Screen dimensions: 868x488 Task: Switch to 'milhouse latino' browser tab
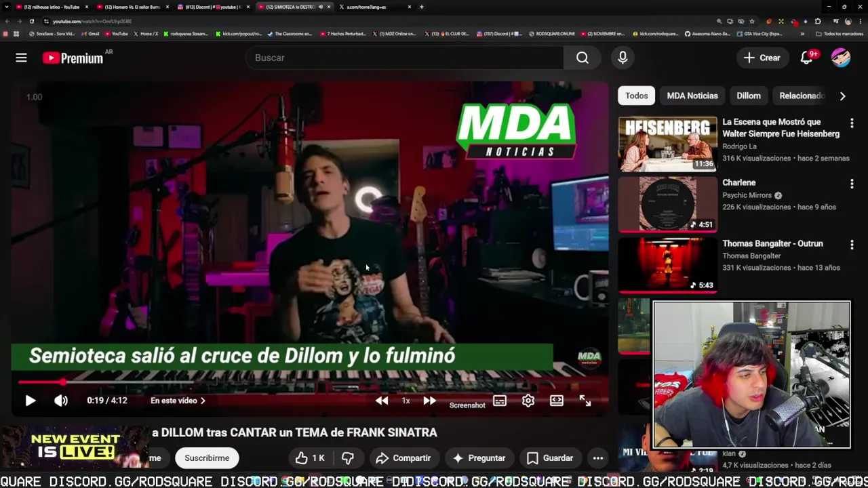point(52,7)
